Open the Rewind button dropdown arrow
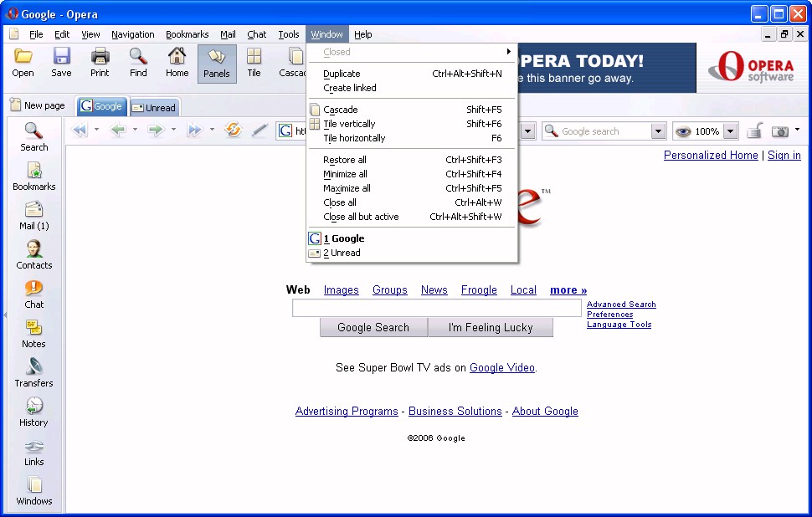812x517 pixels. click(x=96, y=130)
